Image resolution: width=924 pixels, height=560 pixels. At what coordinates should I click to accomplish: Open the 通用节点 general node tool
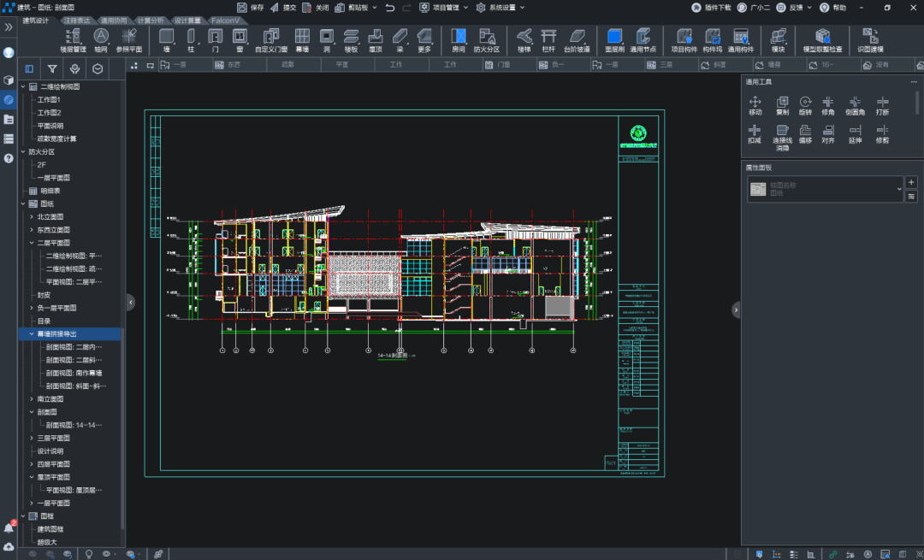coord(643,40)
